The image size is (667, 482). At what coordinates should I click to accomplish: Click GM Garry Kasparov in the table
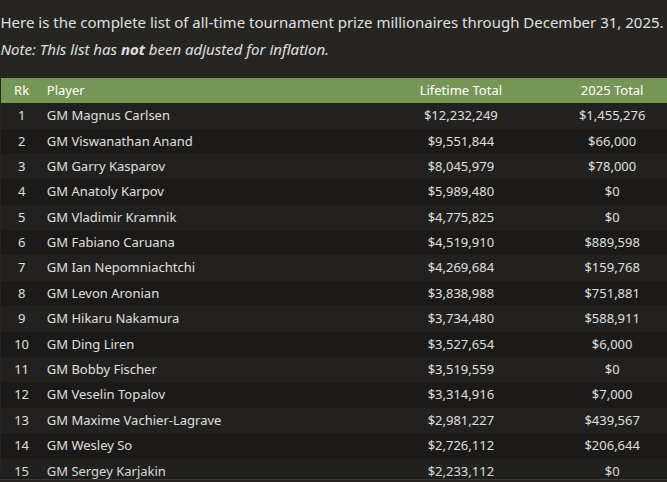(x=106, y=167)
